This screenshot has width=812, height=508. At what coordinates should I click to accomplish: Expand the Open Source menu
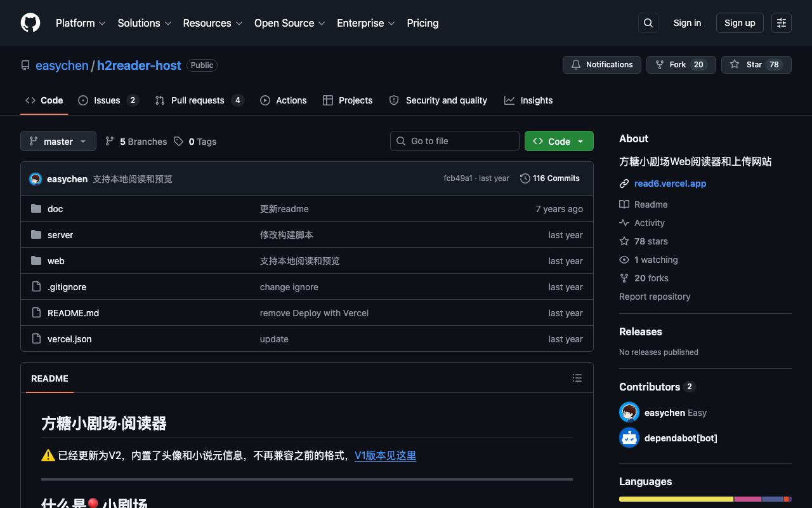click(x=290, y=23)
